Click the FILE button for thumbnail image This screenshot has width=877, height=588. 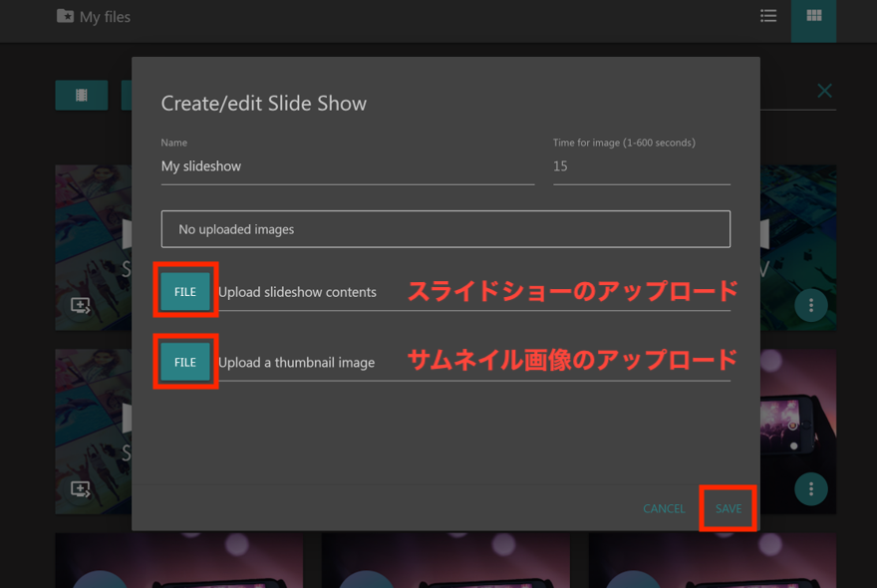click(x=185, y=362)
